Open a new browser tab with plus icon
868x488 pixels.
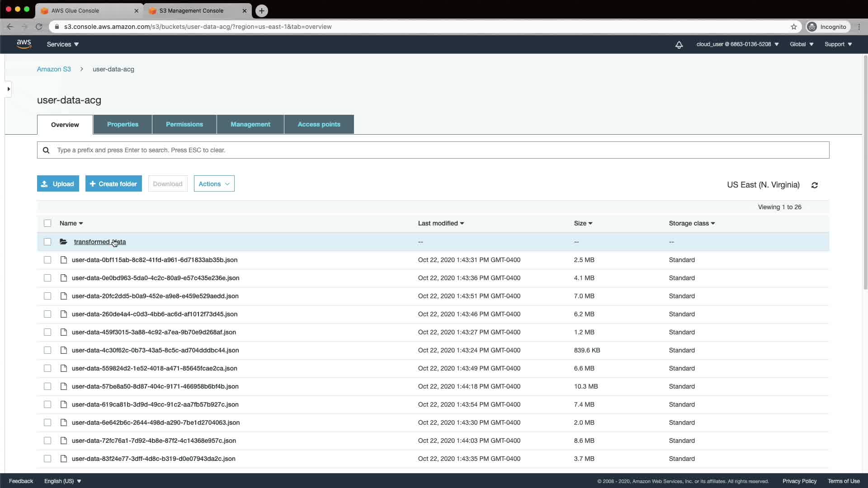pos(261,11)
